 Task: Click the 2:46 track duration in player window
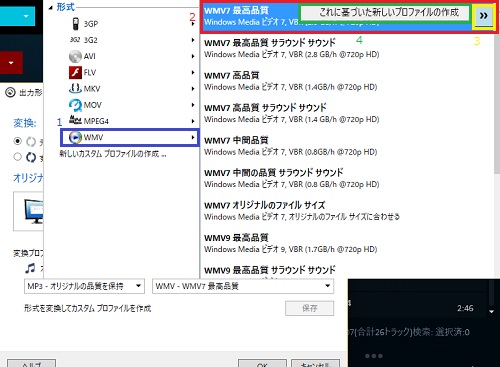coord(465,308)
